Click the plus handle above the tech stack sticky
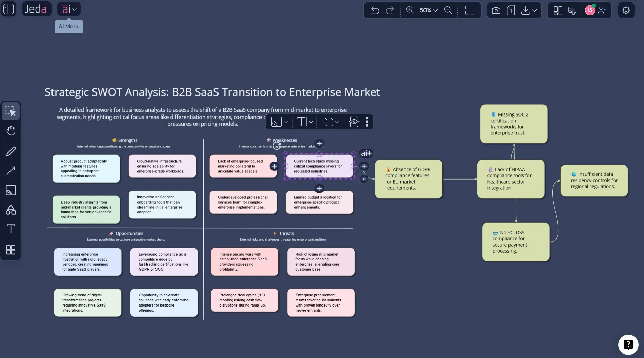 (319, 144)
